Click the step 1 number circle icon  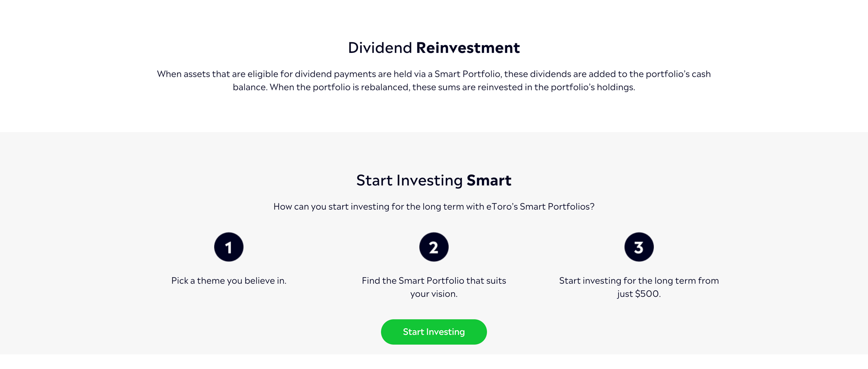point(229,247)
